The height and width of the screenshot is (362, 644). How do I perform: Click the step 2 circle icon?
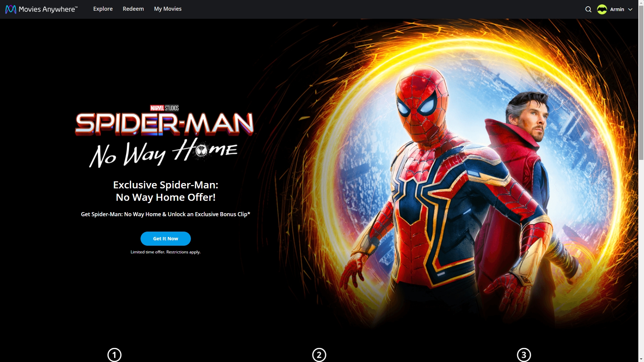click(319, 355)
